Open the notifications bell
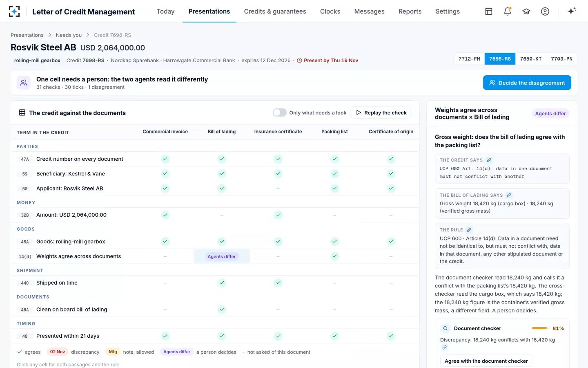Image resolution: width=588 pixels, height=368 pixels. point(508,11)
